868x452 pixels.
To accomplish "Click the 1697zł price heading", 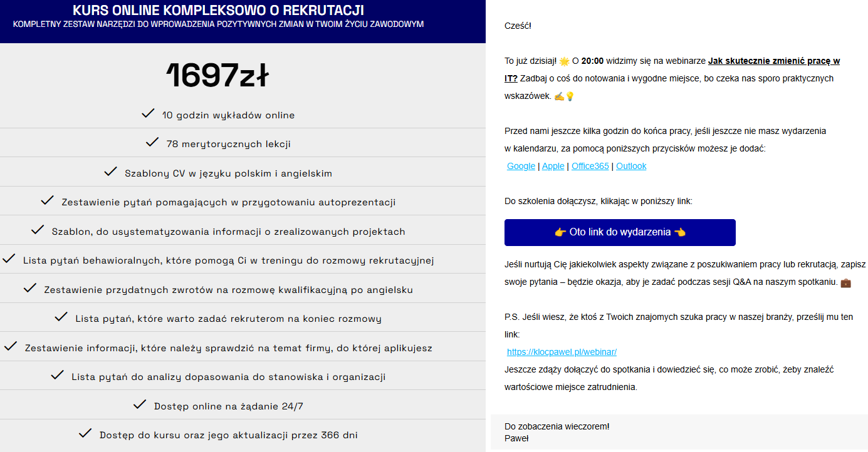I will click(x=217, y=76).
